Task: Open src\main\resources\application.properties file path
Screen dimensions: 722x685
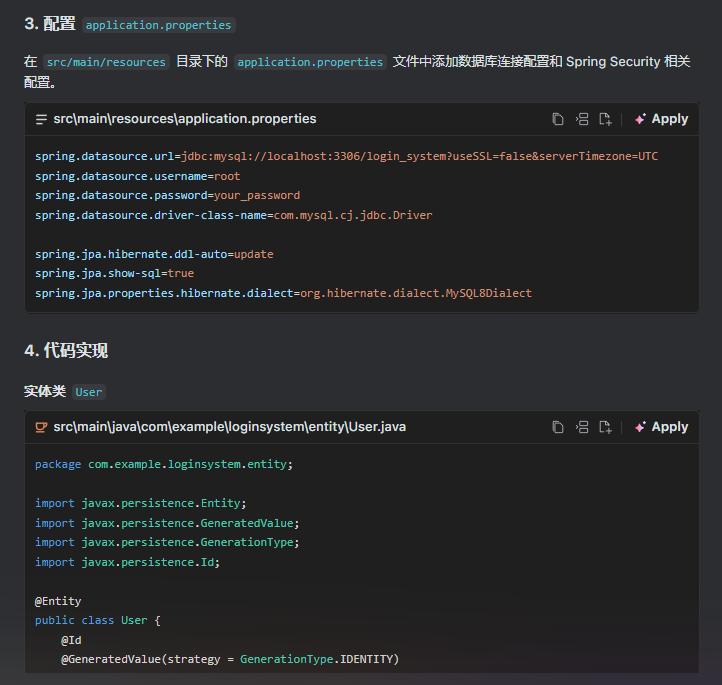Action: pos(184,119)
